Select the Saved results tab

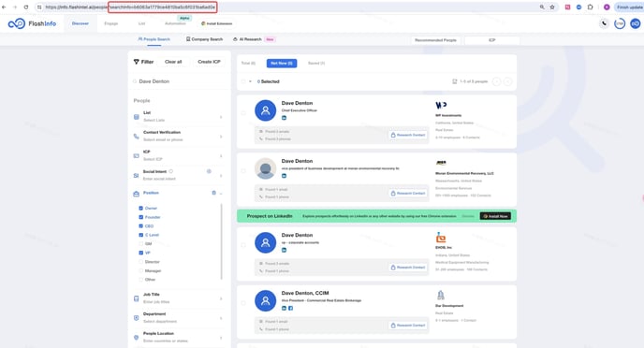click(316, 64)
